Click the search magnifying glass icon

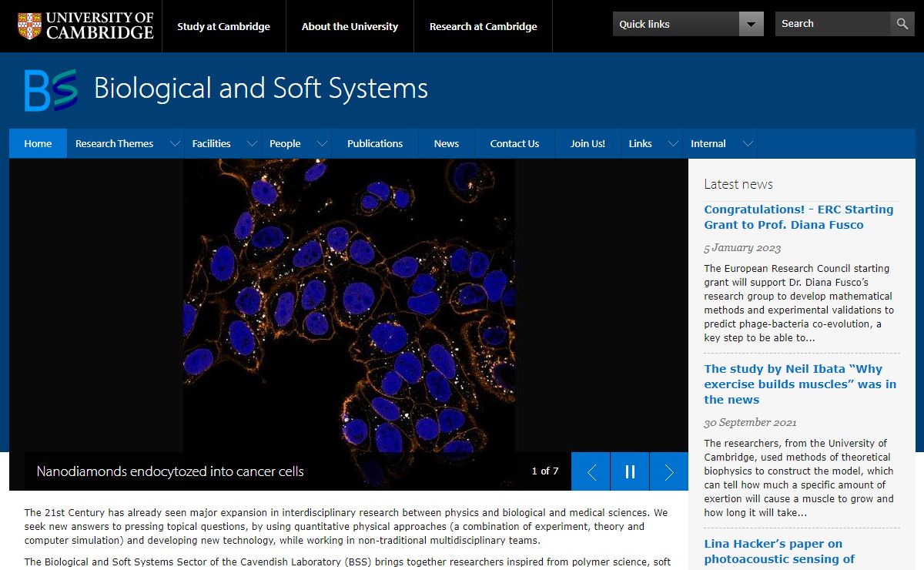902,24
